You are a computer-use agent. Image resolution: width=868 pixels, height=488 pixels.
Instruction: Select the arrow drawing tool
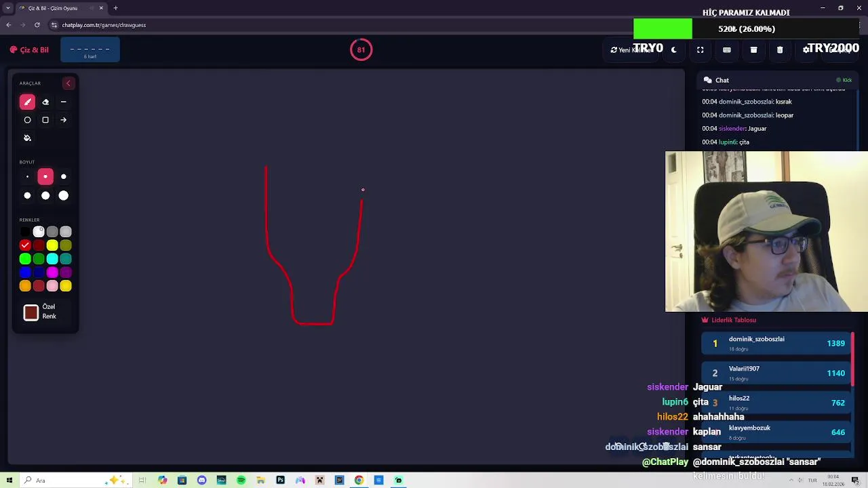pyautogui.click(x=64, y=120)
